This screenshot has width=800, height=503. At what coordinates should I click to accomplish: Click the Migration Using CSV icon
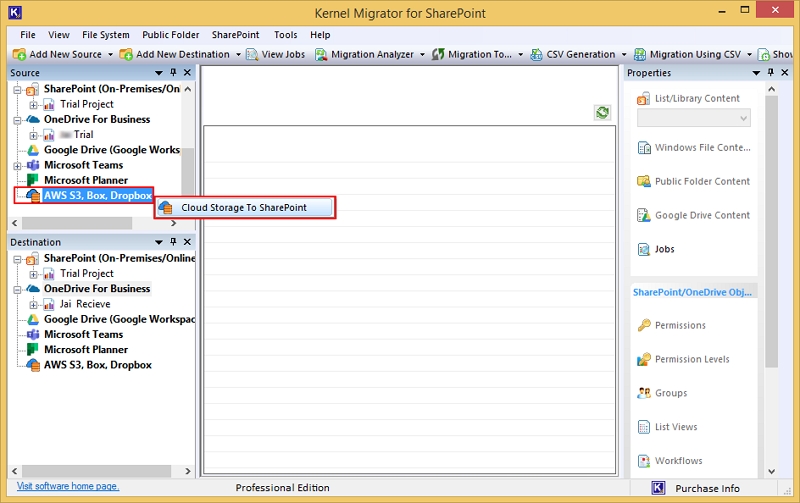click(639, 55)
